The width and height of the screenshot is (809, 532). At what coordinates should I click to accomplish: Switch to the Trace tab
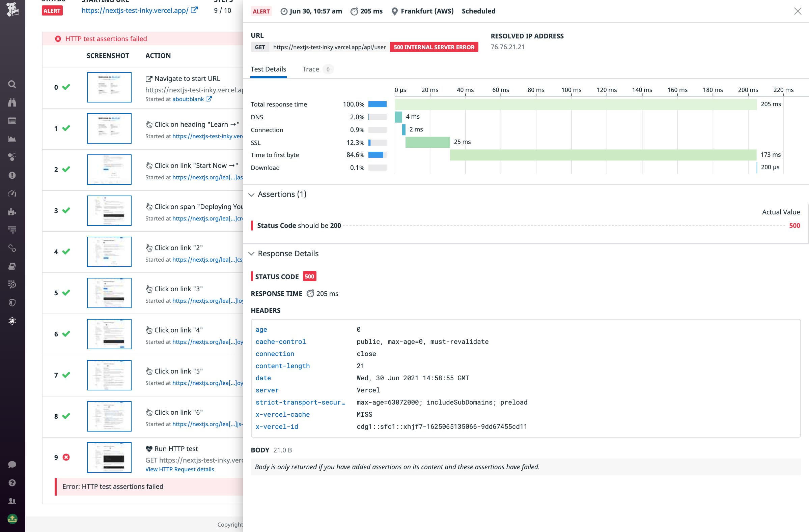(x=311, y=69)
